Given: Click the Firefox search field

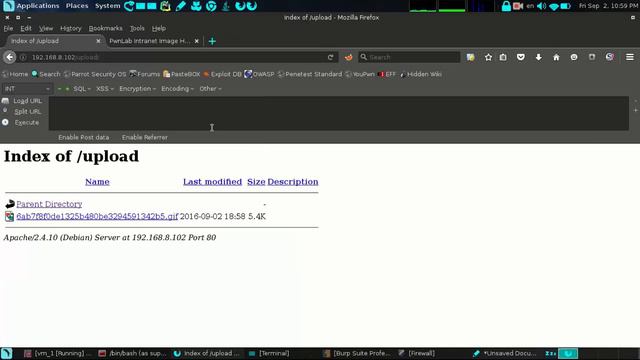Looking at the screenshot, I should point(409,57).
